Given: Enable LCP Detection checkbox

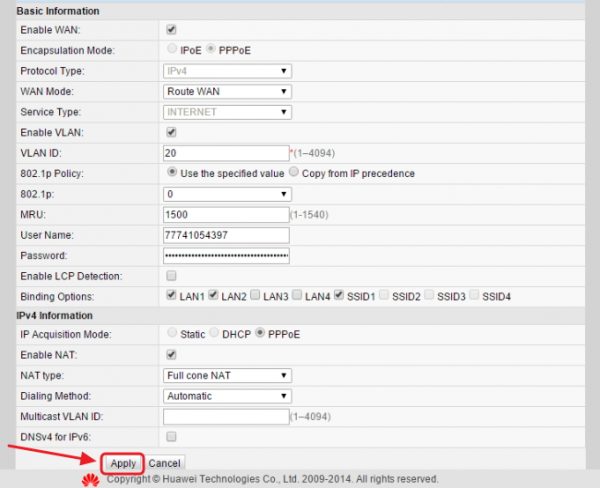Looking at the screenshot, I should (x=171, y=276).
